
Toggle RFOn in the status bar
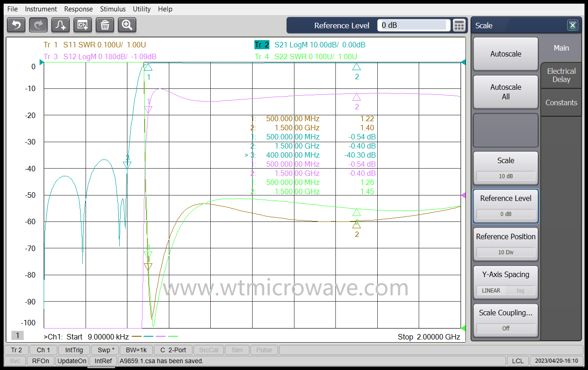[40, 360]
